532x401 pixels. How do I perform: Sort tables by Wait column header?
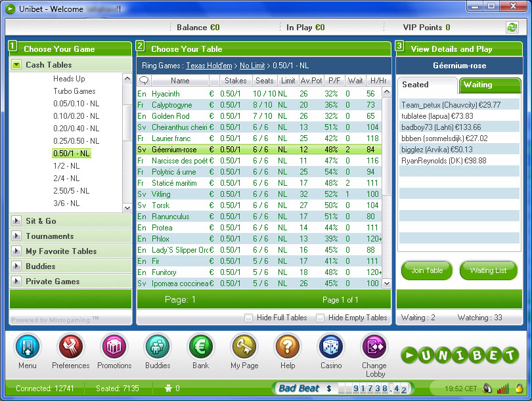click(x=355, y=80)
